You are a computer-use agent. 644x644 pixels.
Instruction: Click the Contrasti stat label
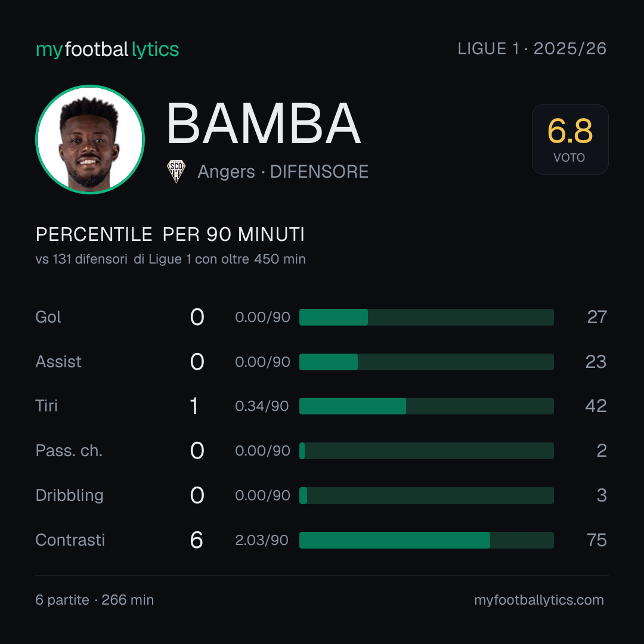coord(70,540)
